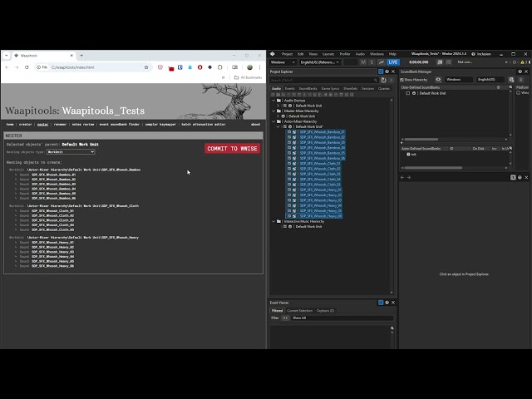Check the SoundBank Default Work Unit checkbox
Screen dimensions: 532x399
408,93
